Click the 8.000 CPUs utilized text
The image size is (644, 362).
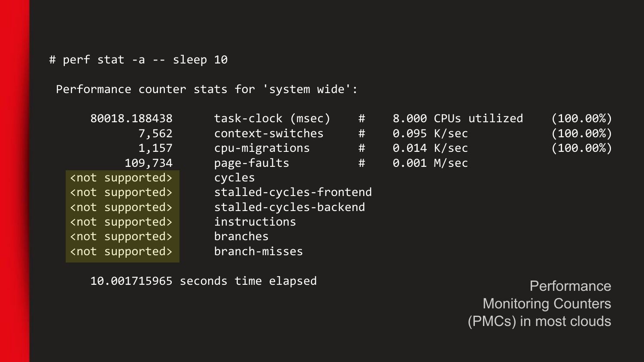(x=458, y=118)
